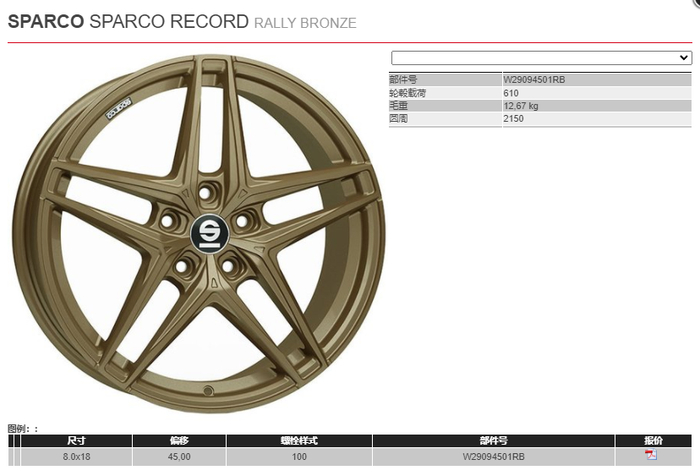Click the Sparco Record wheel image
This screenshot has height=476, width=700.
[x=199, y=232]
